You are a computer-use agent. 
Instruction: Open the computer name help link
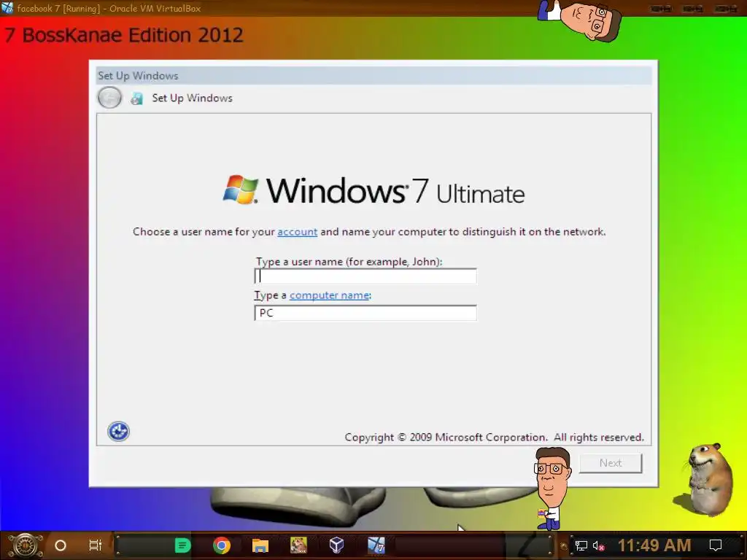(329, 295)
